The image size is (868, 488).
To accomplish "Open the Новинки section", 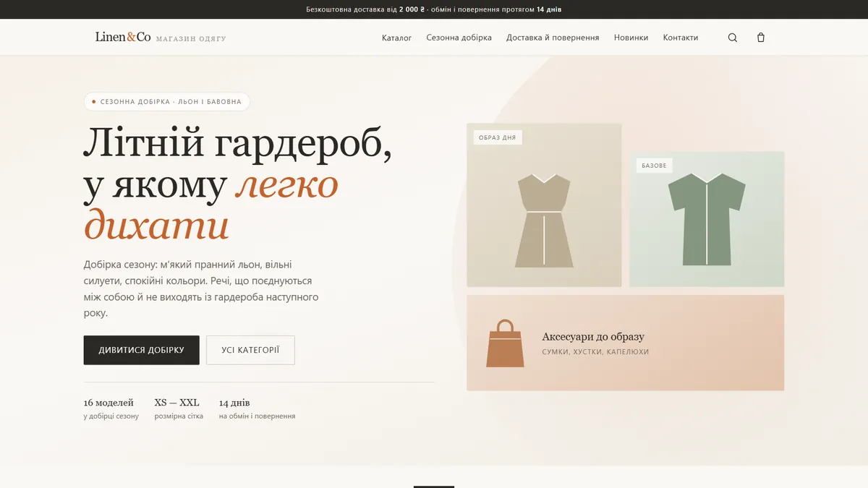I will click(x=631, y=38).
